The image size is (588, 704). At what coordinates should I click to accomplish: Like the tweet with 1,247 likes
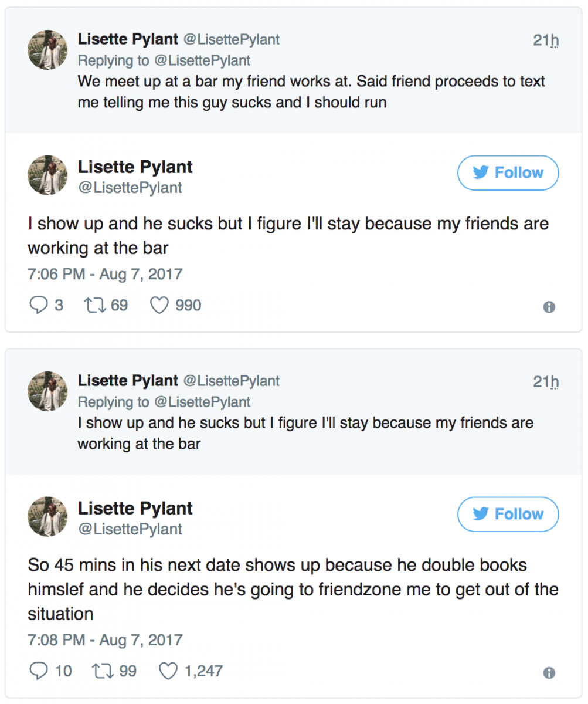[168, 671]
